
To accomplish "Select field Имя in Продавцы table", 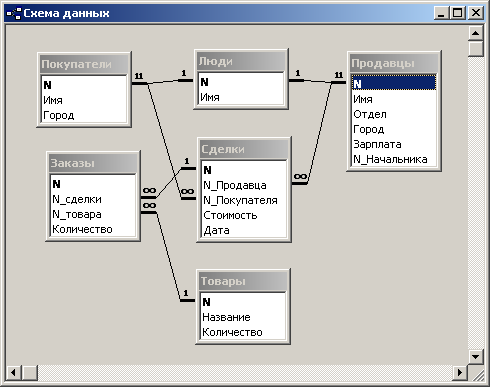I will (394, 99).
